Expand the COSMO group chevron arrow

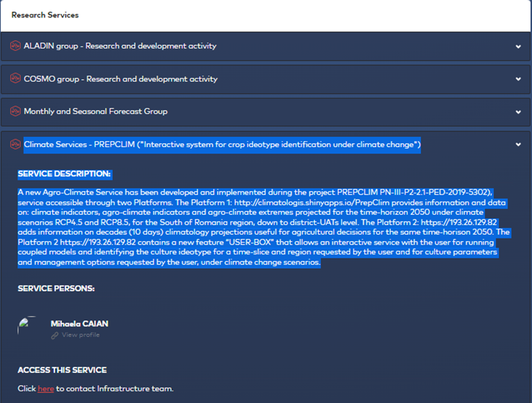point(518,79)
